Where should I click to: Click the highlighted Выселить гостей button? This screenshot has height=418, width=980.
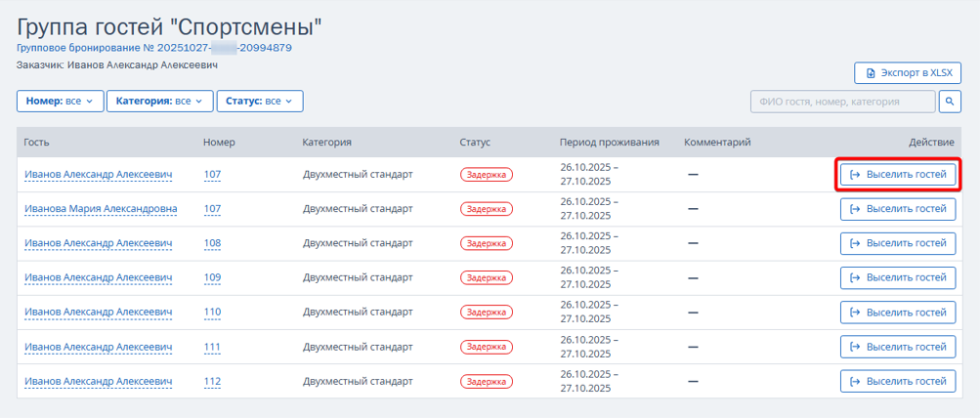(x=897, y=175)
